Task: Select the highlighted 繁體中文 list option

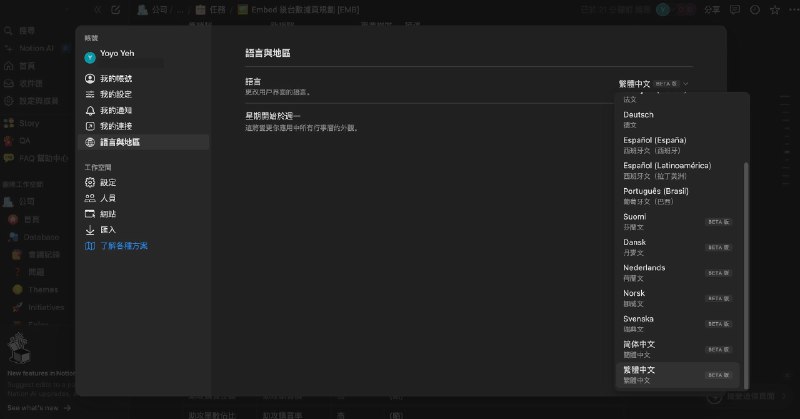Action: [678, 375]
